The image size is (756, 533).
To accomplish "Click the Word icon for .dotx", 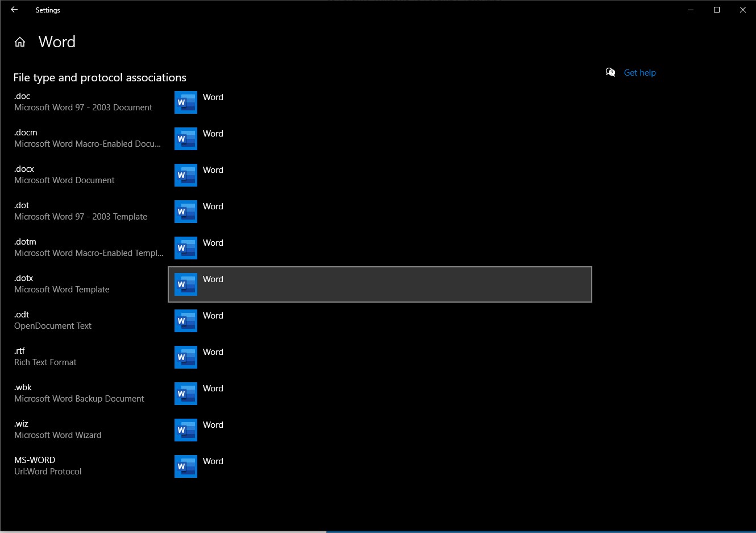I will point(186,284).
